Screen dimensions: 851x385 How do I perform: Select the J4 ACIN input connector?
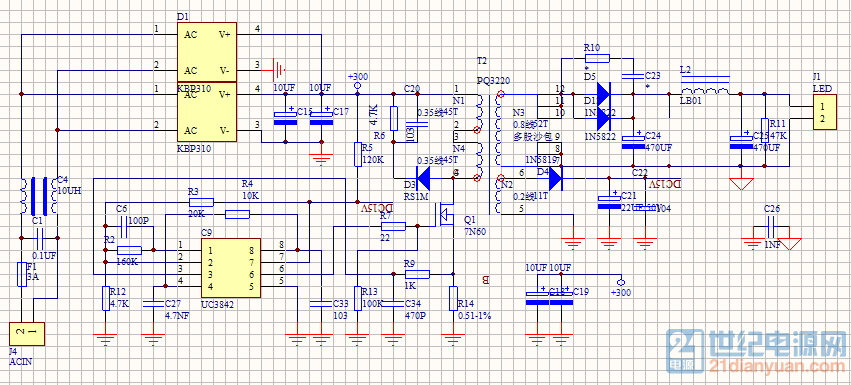[x=27, y=334]
